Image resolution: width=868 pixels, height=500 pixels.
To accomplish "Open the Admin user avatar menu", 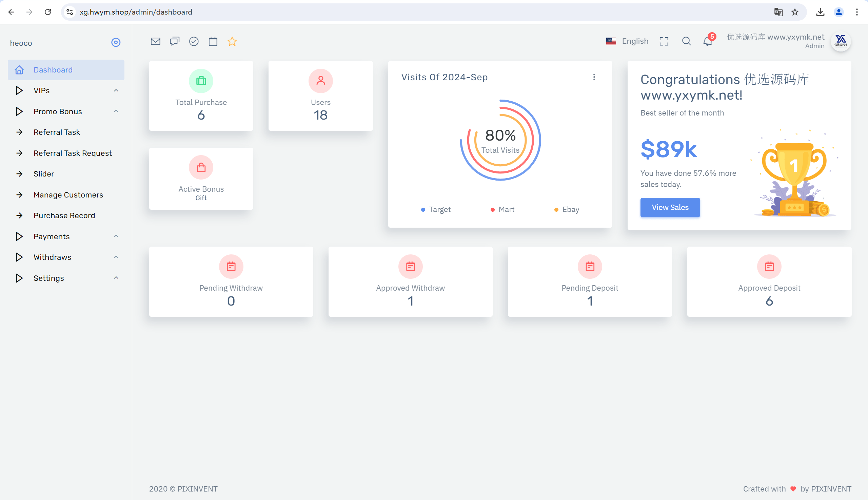I will (x=841, y=41).
